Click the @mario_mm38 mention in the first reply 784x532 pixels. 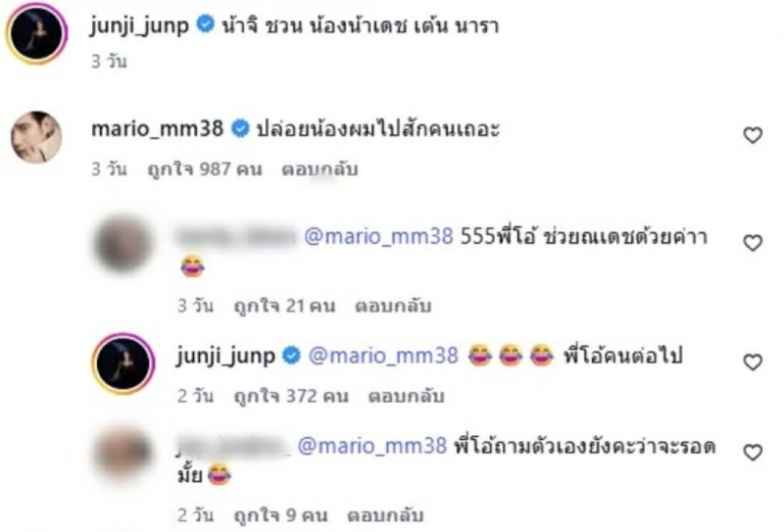(378, 236)
